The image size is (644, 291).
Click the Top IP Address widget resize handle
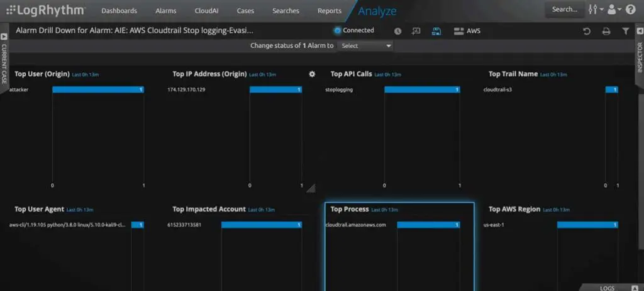click(311, 188)
